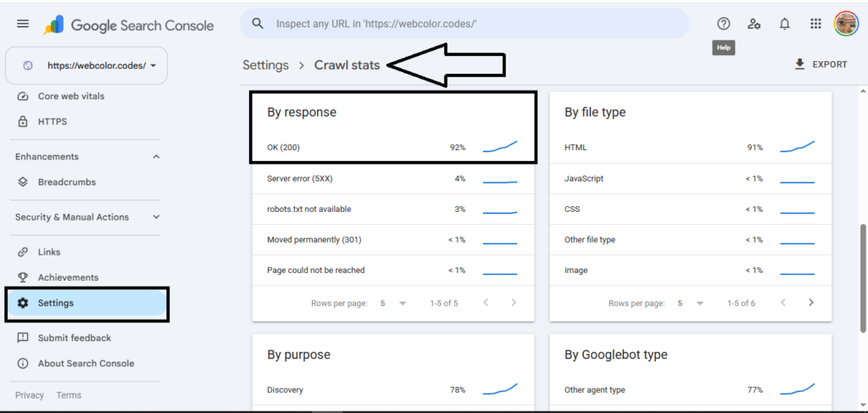Open robots.txt not available row
Image resolution: width=868 pixels, height=413 pixels.
point(393,209)
